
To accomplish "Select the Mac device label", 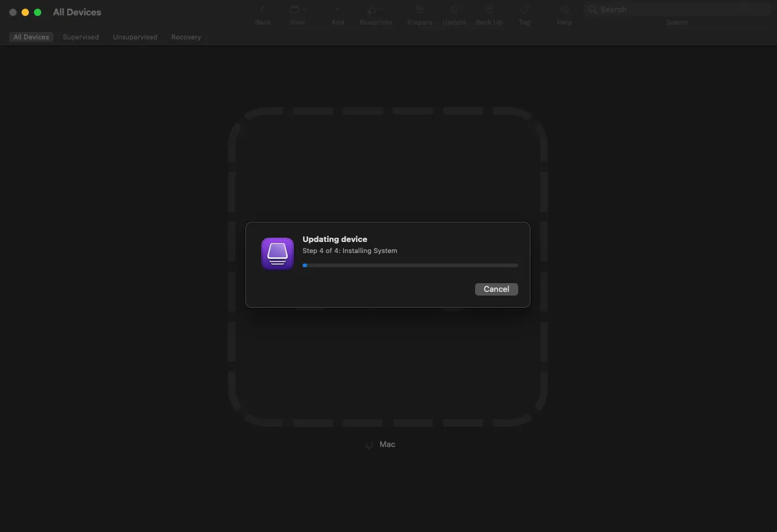I will [387, 444].
